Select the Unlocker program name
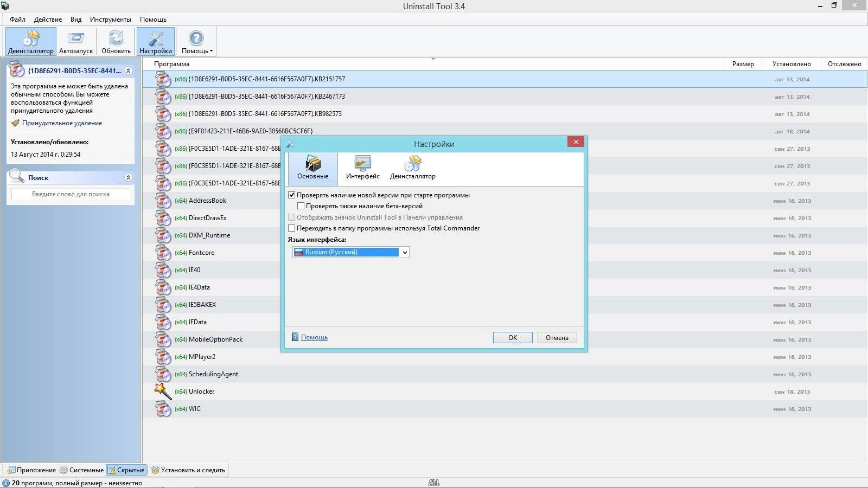868x488 pixels. (201, 391)
